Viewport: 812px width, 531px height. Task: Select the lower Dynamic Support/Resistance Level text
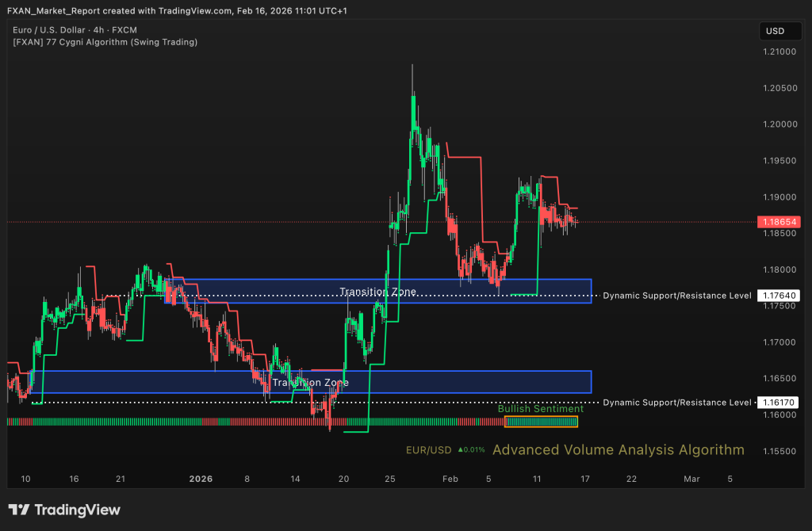click(x=676, y=403)
